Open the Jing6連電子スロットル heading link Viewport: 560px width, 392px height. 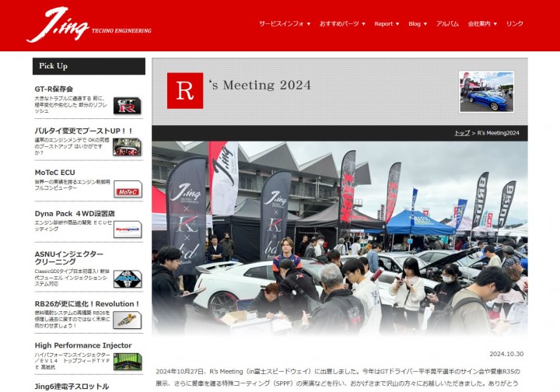pos(72,387)
